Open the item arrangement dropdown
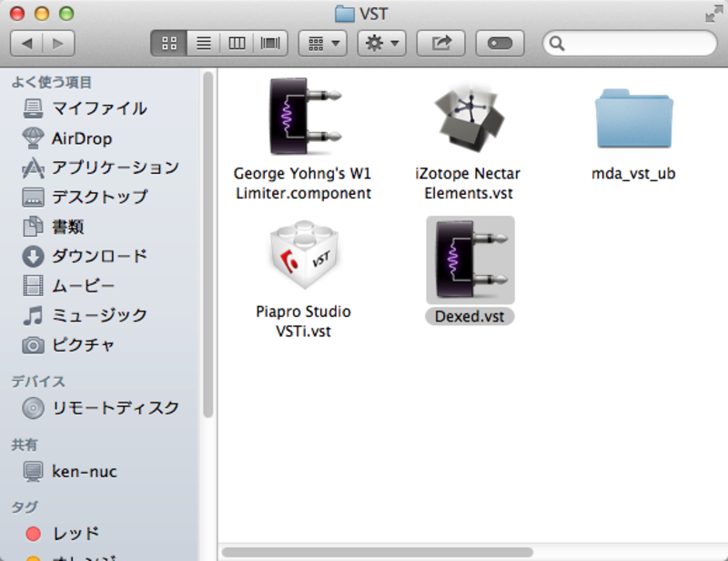 tap(323, 44)
